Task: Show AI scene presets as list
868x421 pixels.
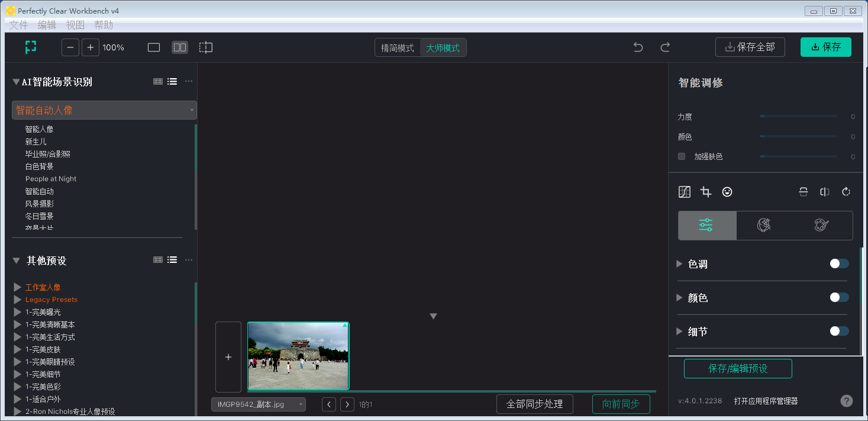Action: click(x=172, y=82)
